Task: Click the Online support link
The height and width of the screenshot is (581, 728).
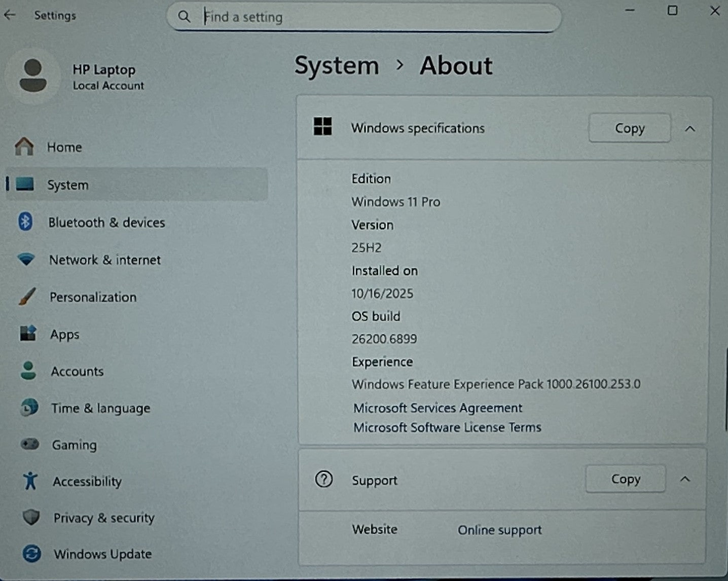Action: (499, 530)
